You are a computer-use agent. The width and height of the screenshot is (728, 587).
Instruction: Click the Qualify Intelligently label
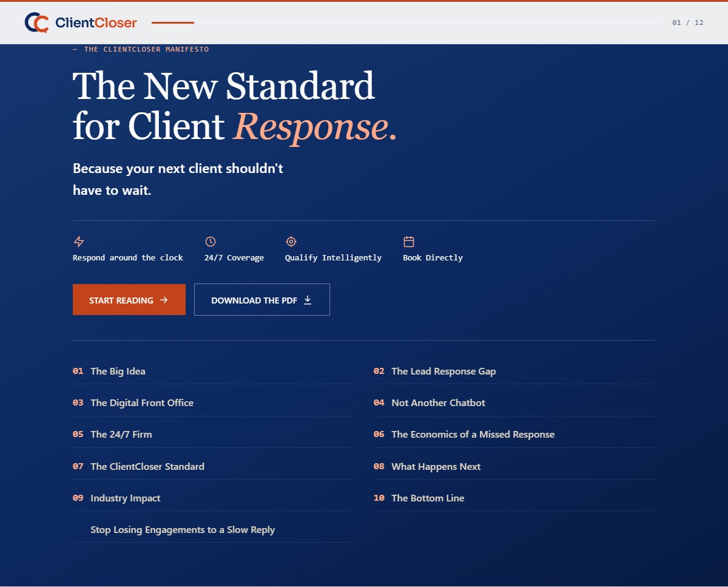[x=333, y=257]
